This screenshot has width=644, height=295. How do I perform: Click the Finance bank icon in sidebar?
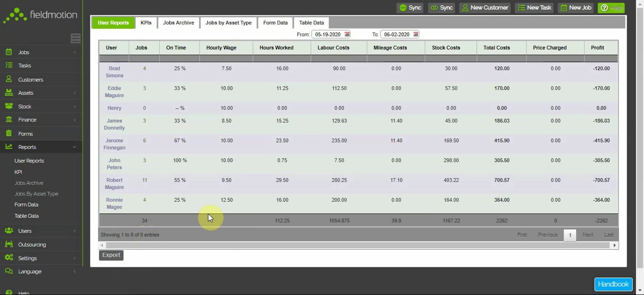9,120
